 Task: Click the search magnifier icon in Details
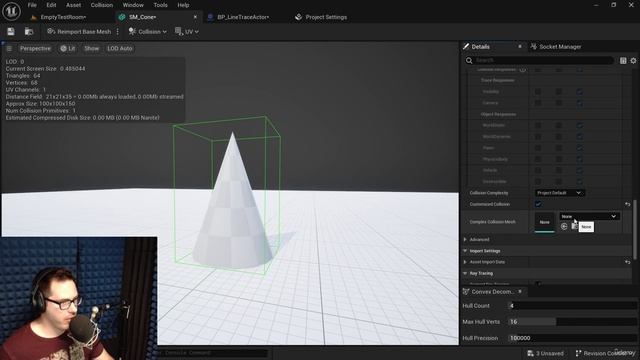tap(469, 60)
